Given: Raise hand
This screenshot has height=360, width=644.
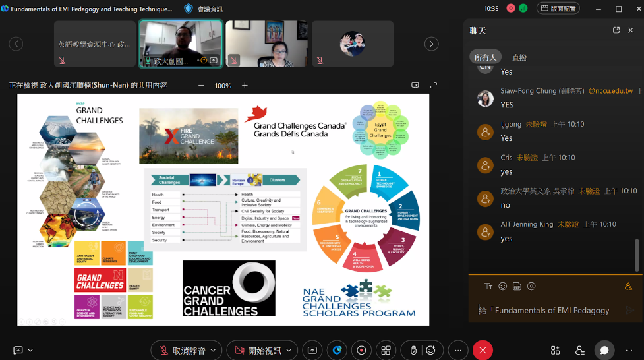Looking at the screenshot, I should pyautogui.click(x=413, y=350).
